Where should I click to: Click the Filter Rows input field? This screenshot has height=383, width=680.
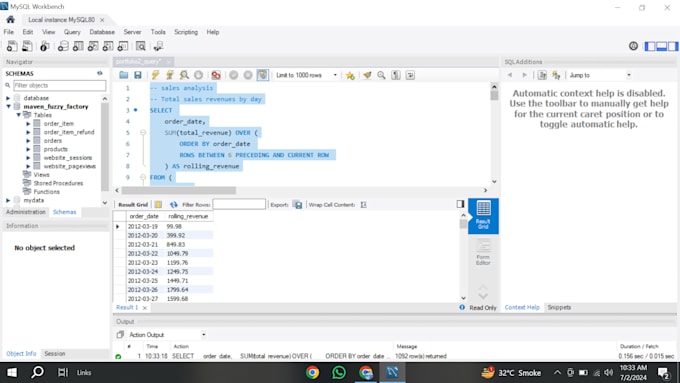click(x=239, y=204)
